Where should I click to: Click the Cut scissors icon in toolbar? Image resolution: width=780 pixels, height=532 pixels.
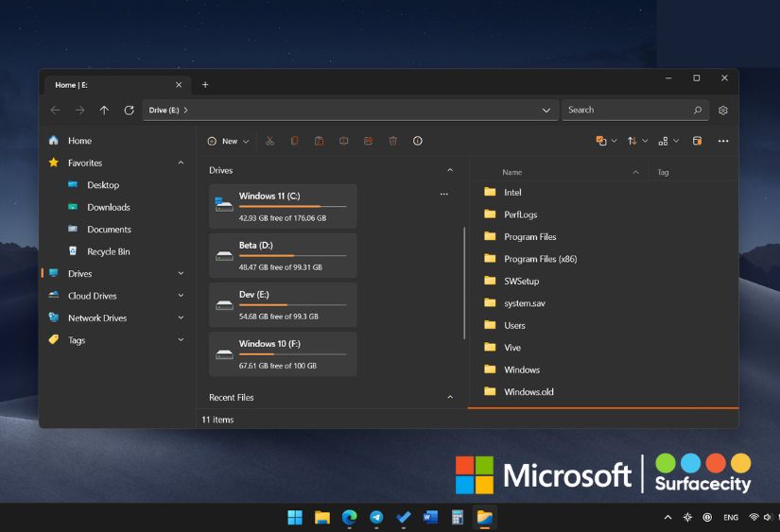[269, 141]
